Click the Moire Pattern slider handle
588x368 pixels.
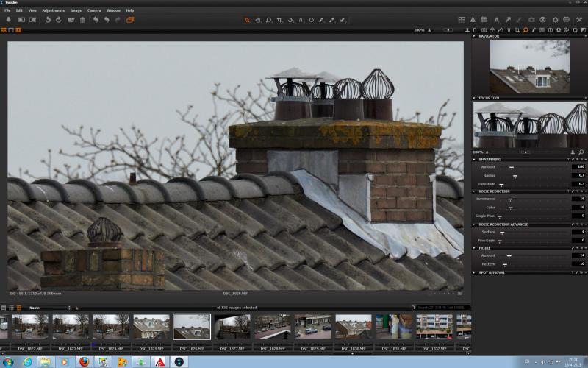pyautogui.click(x=505, y=265)
